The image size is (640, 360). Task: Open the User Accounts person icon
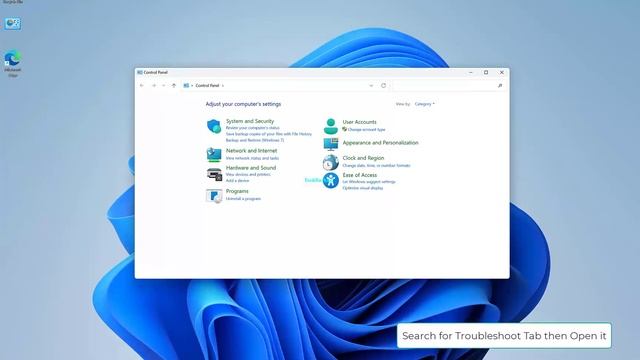click(x=331, y=126)
